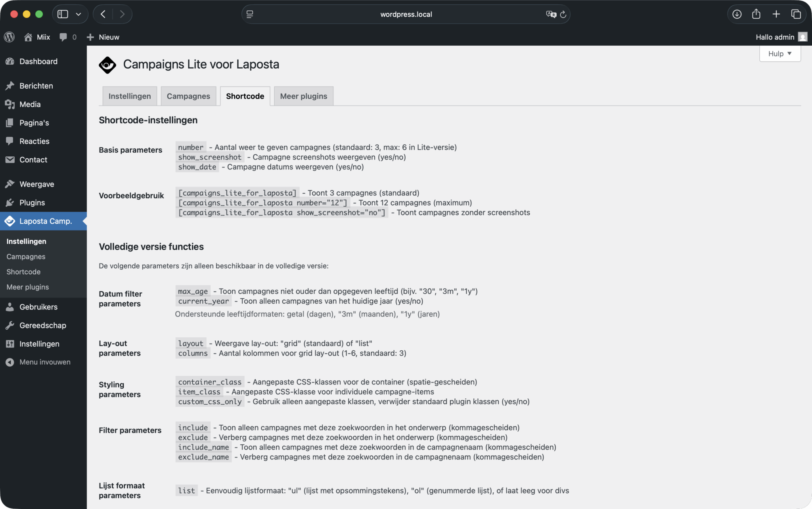Go to Plugins in sidebar

pyautogui.click(x=32, y=202)
